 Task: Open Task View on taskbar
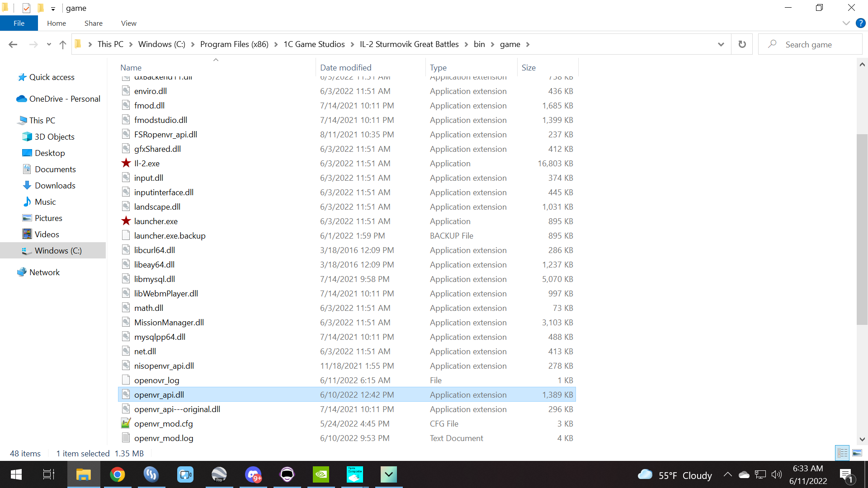point(49,474)
